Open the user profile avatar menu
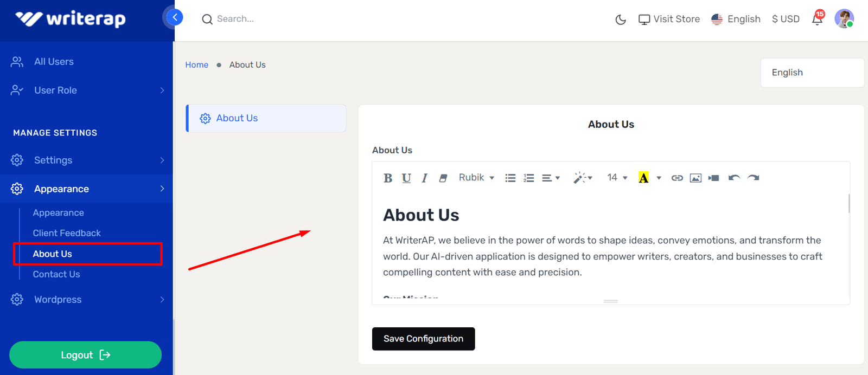Image resolution: width=868 pixels, height=375 pixels. 844,18
